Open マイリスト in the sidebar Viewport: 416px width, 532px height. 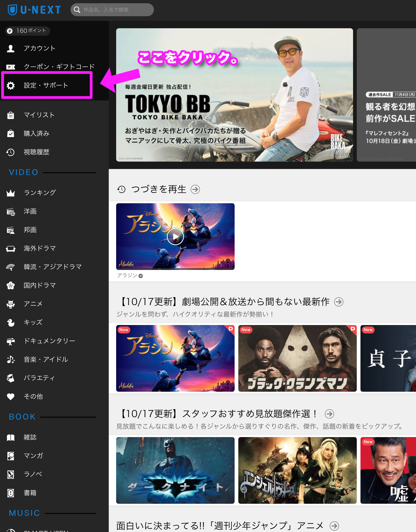click(x=39, y=115)
